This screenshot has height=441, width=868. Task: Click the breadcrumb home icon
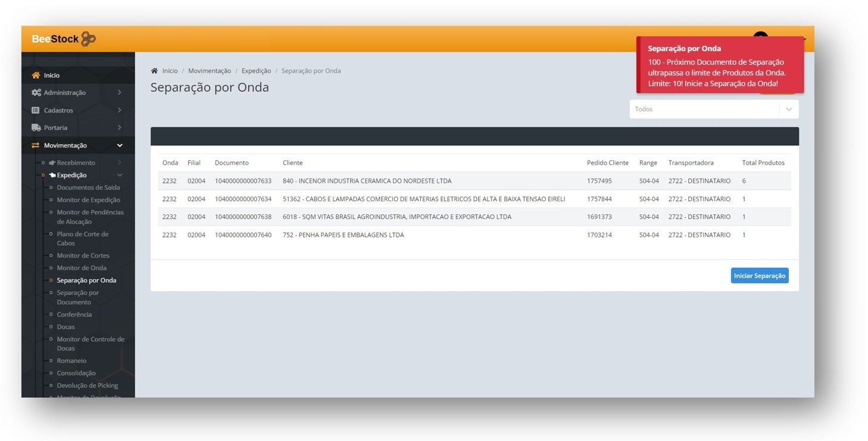coord(154,71)
